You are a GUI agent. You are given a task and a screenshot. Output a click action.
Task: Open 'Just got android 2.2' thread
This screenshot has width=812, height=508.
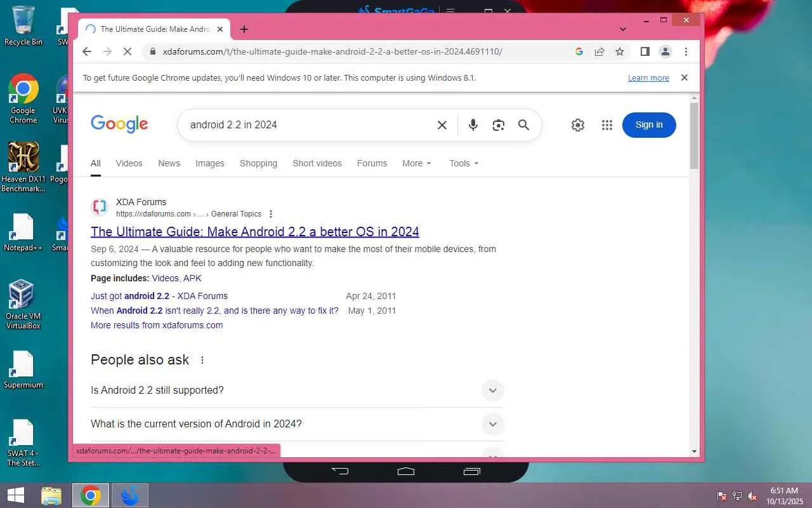[159, 296]
